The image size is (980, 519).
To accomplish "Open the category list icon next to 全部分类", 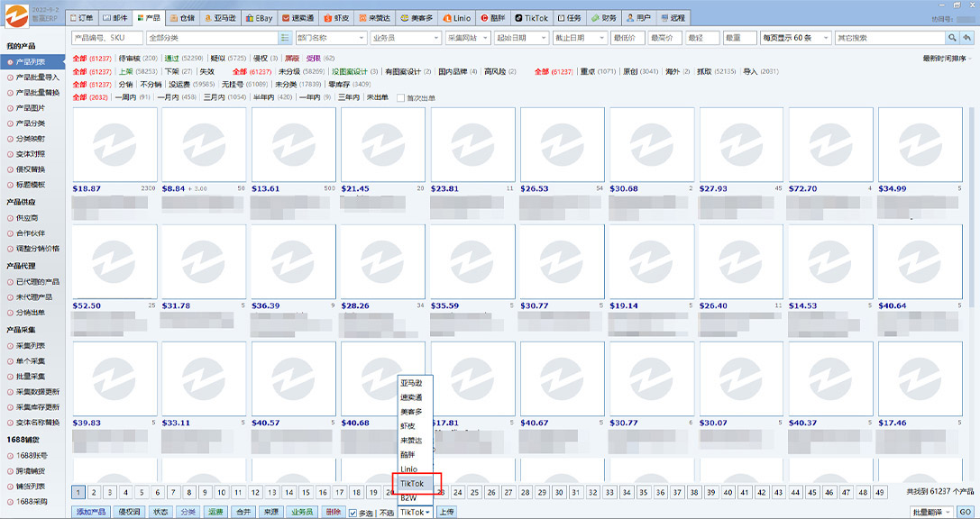I will pyautogui.click(x=285, y=38).
